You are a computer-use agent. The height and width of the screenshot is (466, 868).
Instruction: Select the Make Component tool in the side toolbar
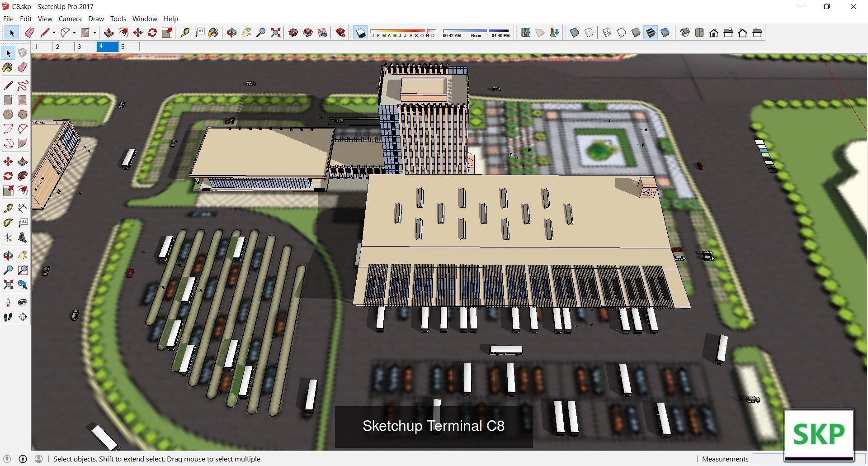coord(23,53)
